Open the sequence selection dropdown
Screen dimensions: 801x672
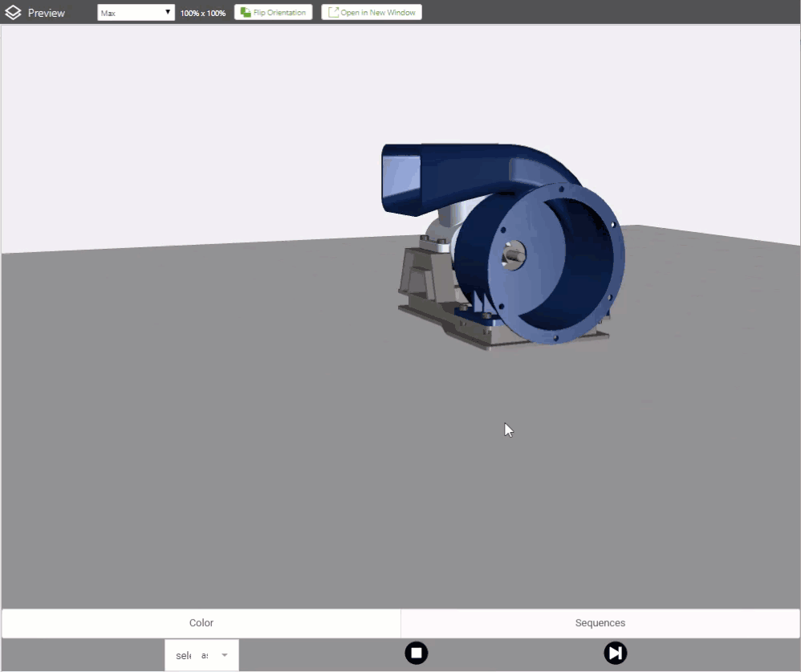[x=201, y=655]
